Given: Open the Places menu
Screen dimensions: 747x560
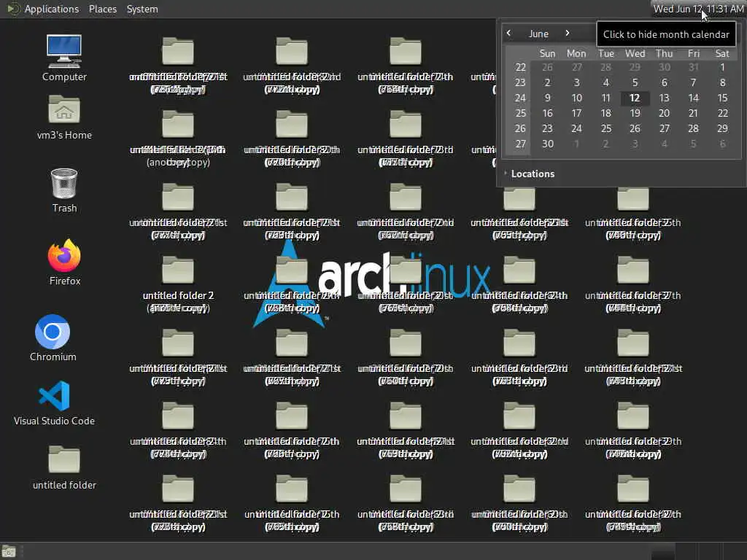Looking at the screenshot, I should 102,9.
